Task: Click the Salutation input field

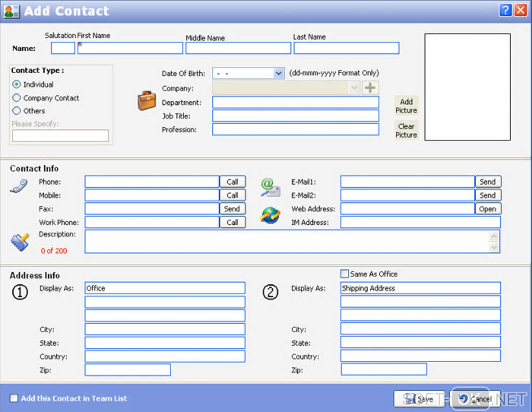Action: (63, 48)
